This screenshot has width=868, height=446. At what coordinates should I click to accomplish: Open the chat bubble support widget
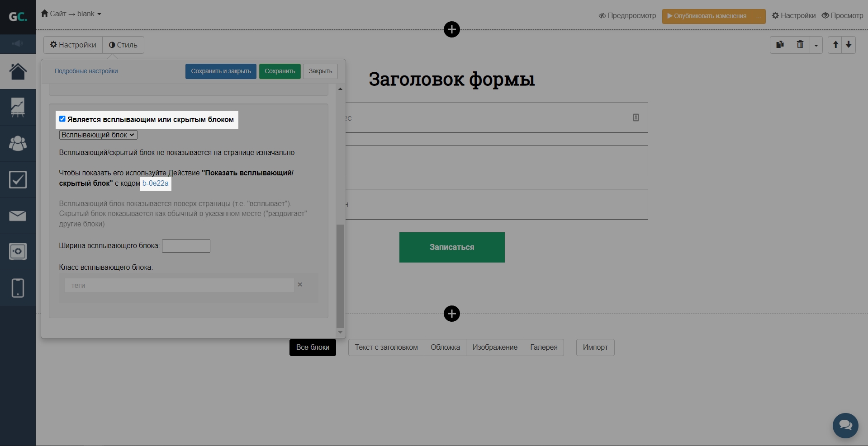[845, 425]
